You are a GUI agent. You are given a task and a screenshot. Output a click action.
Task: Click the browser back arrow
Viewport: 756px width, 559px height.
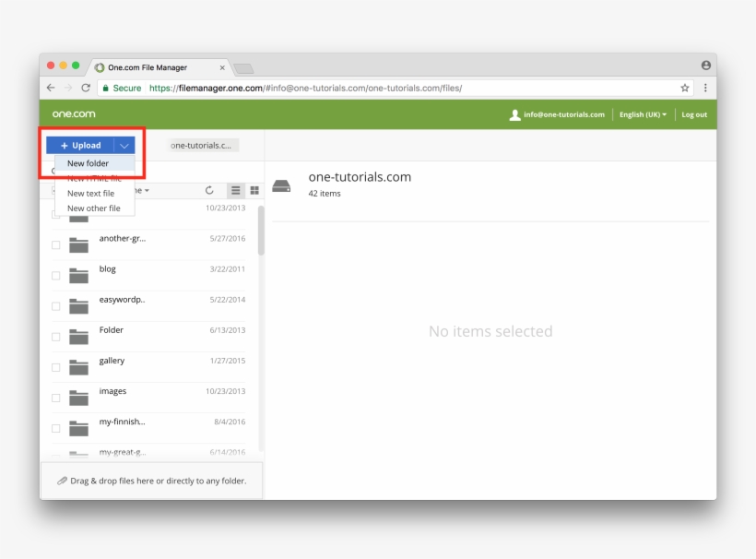click(51, 88)
